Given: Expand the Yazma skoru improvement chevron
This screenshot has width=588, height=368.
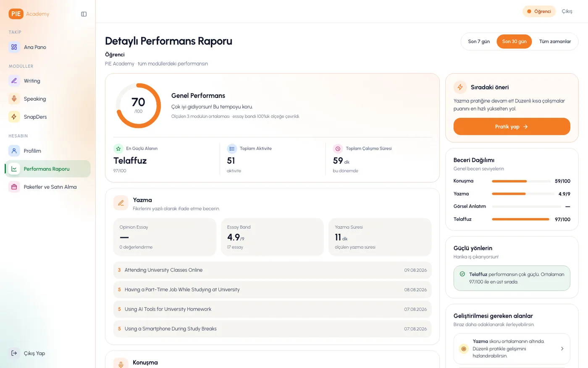Looking at the screenshot, I should pos(562,349).
